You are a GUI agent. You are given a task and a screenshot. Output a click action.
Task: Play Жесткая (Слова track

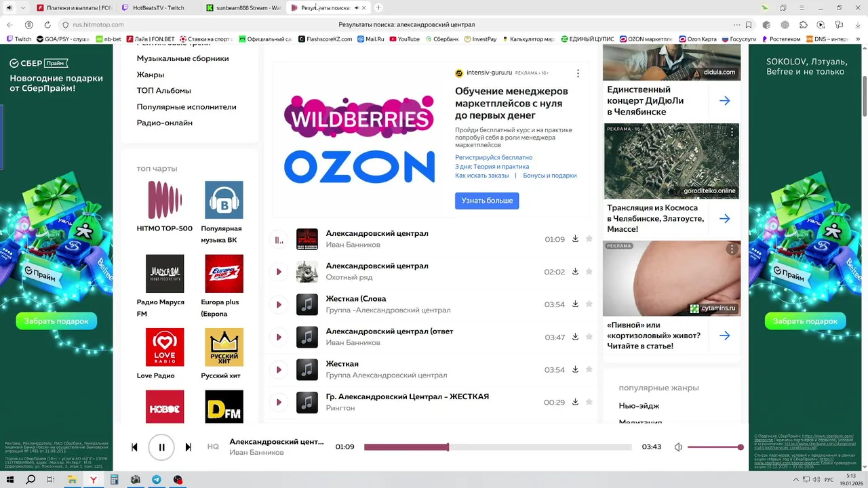[278, 304]
